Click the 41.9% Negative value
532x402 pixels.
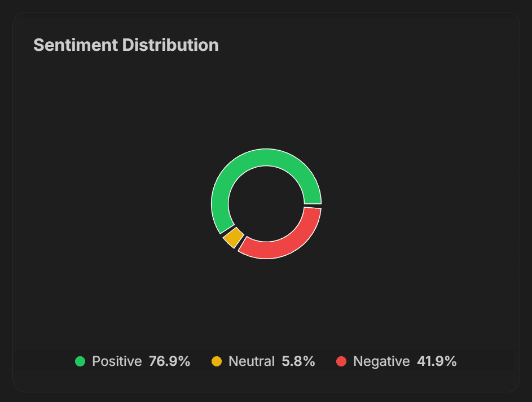click(437, 361)
